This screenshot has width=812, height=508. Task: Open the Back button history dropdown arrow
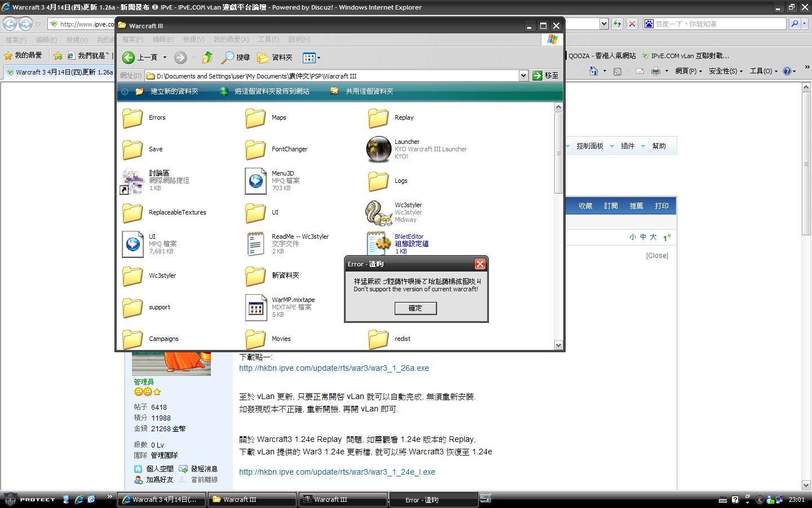point(165,58)
